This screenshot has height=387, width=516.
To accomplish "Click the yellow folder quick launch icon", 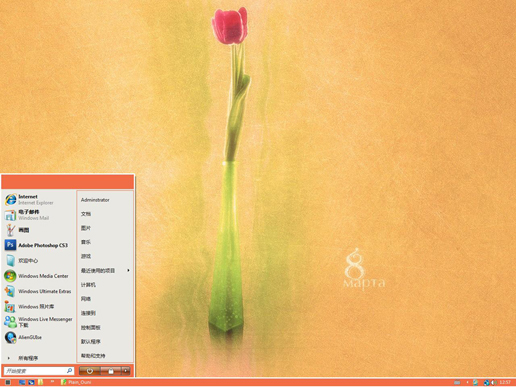I will coord(41,382).
